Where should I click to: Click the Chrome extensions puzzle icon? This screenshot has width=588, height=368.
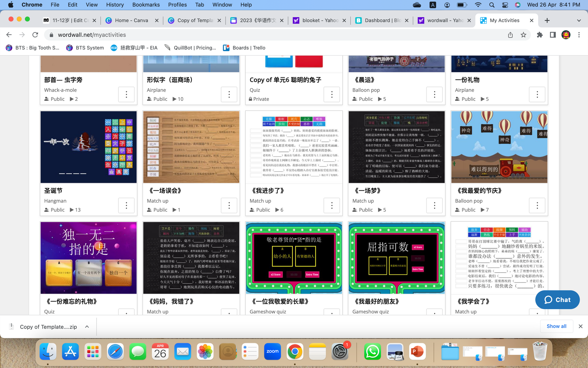click(x=540, y=35)
